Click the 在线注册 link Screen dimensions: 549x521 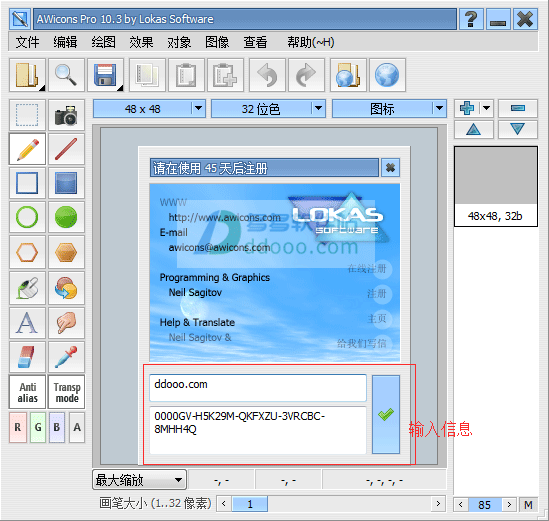[x=367, y=269]
